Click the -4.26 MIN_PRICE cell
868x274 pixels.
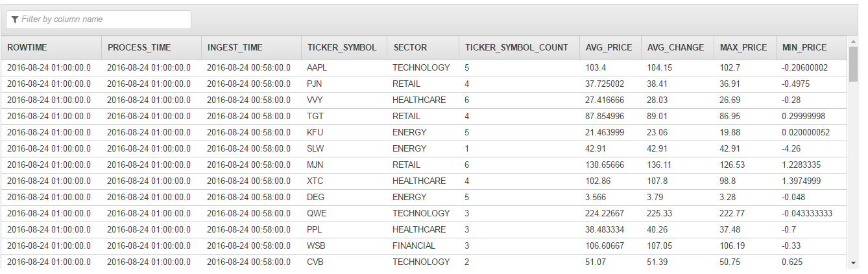point(812,148)
